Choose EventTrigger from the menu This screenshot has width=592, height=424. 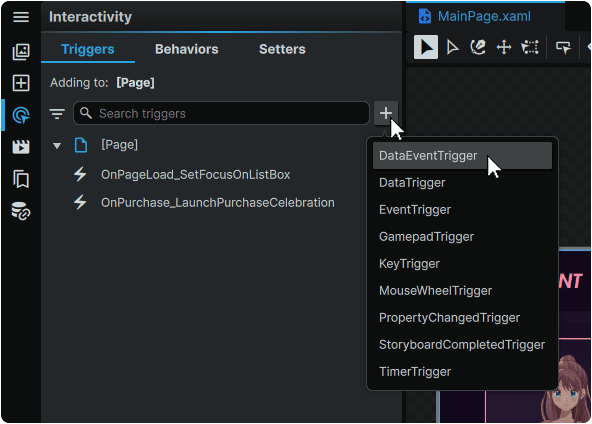462,210
